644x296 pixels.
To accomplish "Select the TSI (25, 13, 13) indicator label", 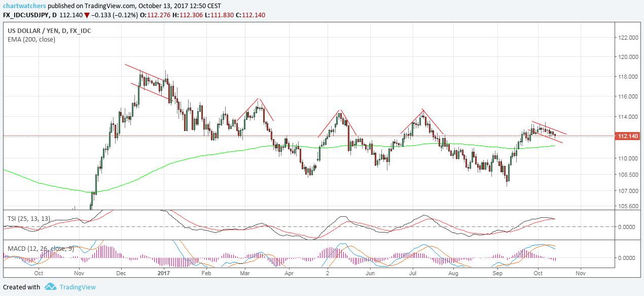I will (x=28, y=218).
